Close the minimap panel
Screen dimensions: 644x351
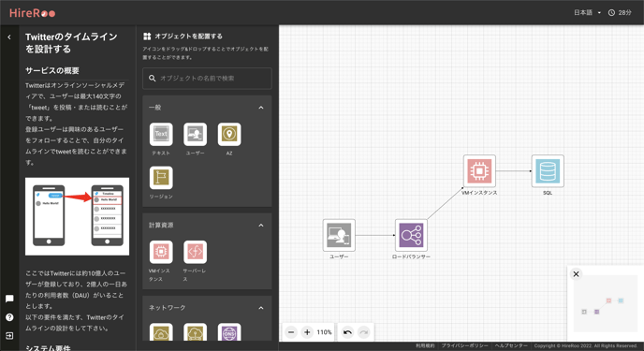(576, 274)
